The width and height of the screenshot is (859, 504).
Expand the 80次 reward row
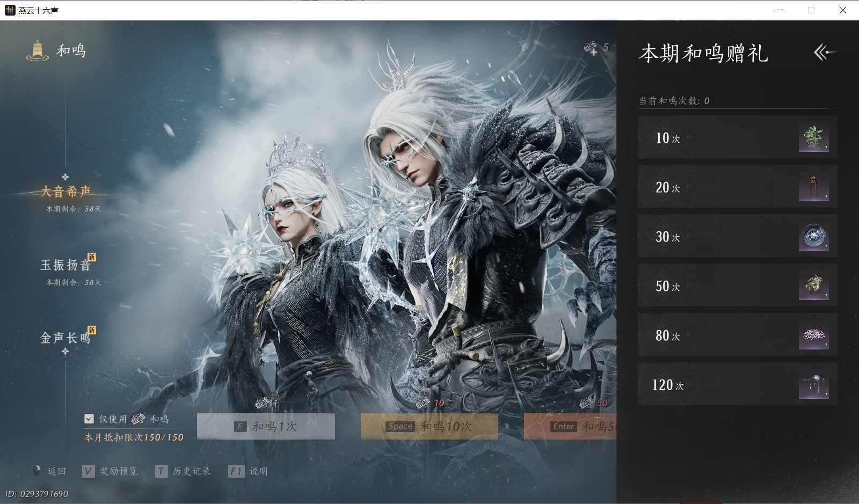tap(737, 335)
